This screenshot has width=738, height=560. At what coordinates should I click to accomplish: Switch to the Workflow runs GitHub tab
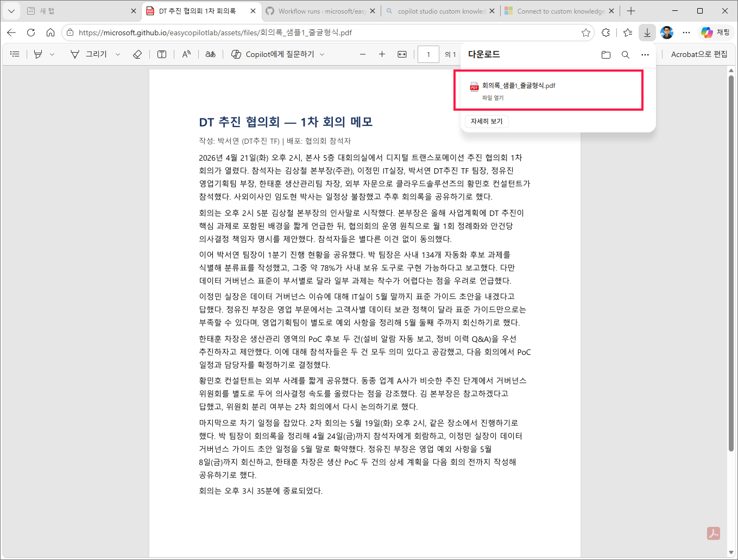point(320,11)
